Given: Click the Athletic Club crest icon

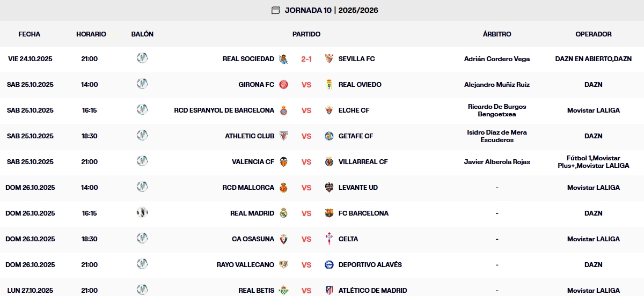Looking at the screenshot, I should tap(284, 136).
